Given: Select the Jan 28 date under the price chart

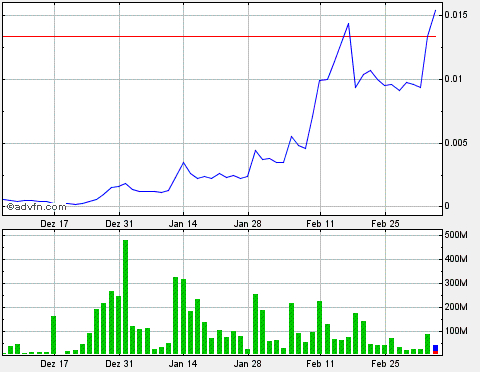Looking at the screenshot, I should (x=248, y=224).
